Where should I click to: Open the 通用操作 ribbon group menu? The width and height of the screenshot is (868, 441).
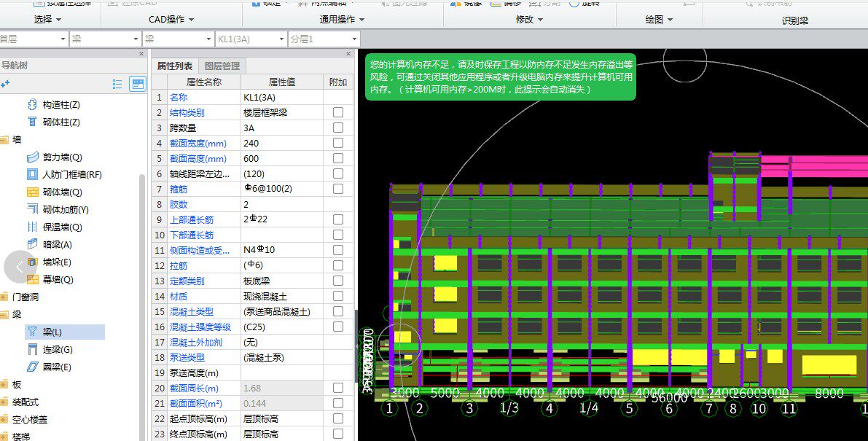click(x=342, y=20)
